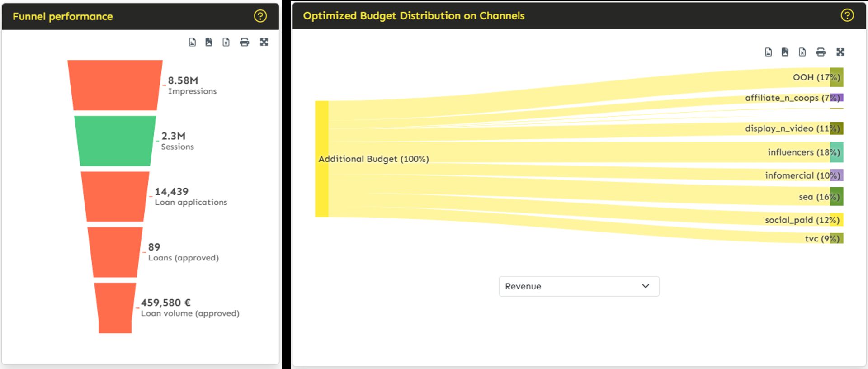Expand Funnel performance to fullscreen
868x369 pixels.
point(264,42)
